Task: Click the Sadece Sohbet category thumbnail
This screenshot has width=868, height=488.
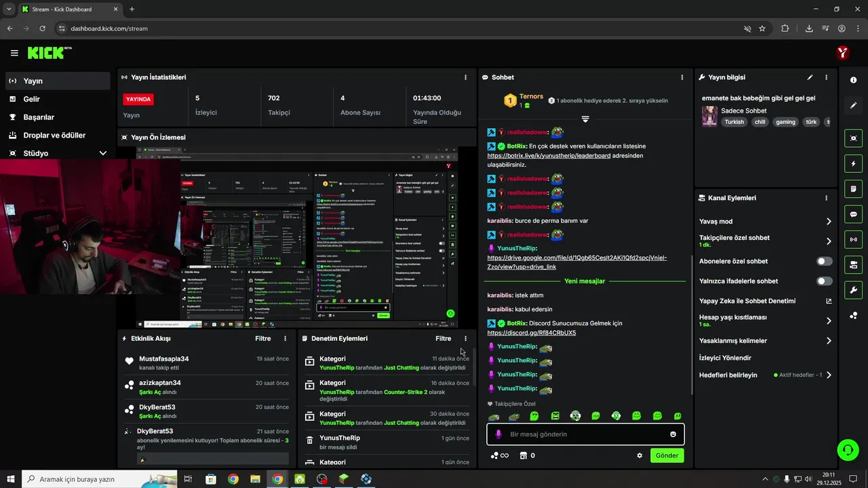Action: [x=709, y=116]
